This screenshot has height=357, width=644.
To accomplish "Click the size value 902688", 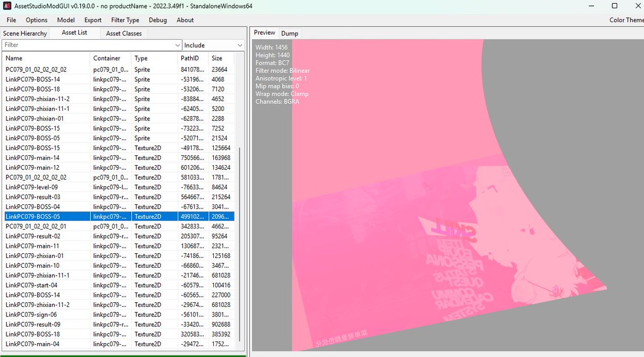I will coord(221,325).
